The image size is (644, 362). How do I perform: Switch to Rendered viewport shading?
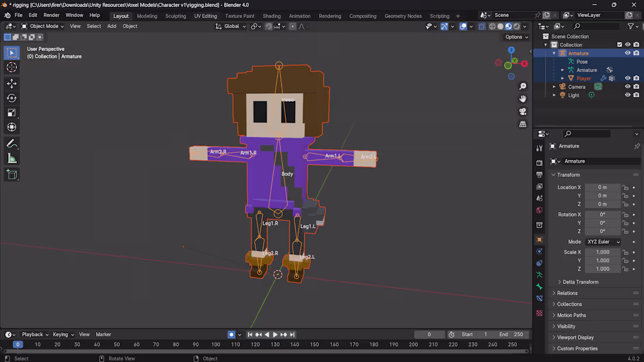[516, 26]
